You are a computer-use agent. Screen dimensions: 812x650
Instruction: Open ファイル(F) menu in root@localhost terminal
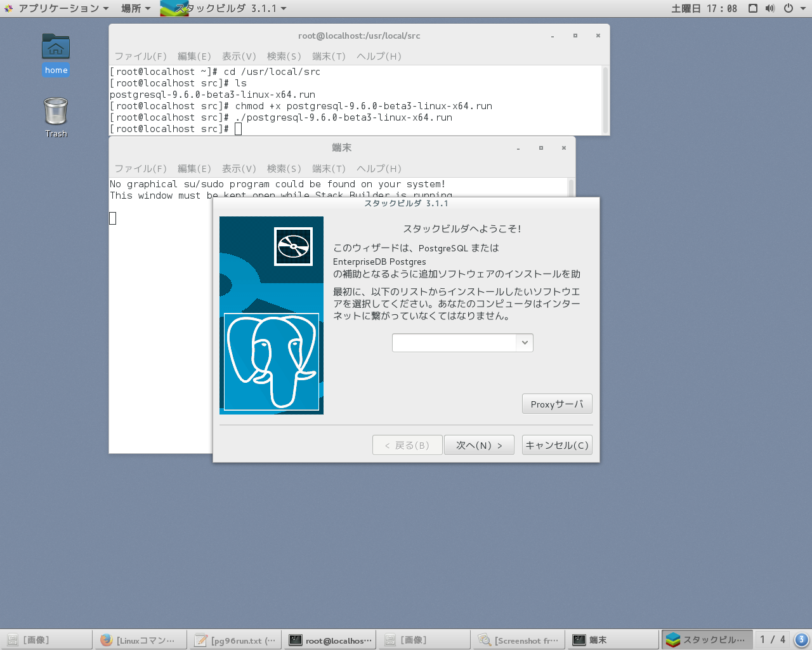point(140,56)
